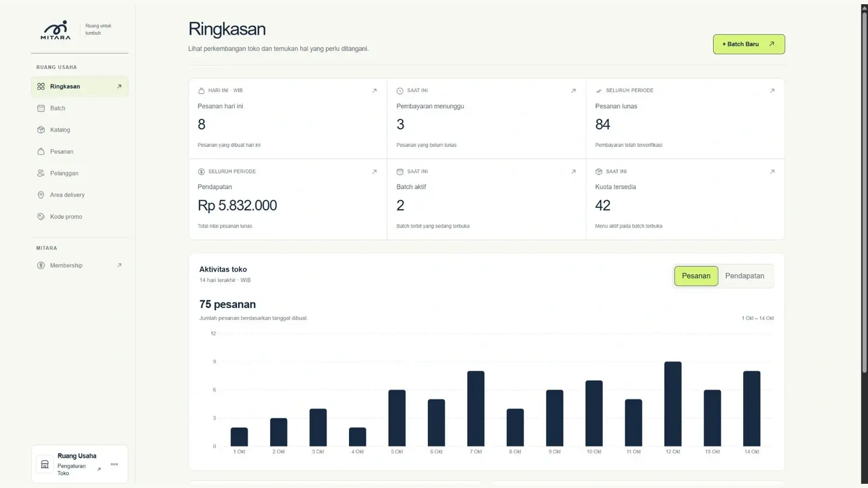Viewport: 868px width, 488px height.
Task: Click the 12 Okt bar in chart
Action: [x=673, y=404]
